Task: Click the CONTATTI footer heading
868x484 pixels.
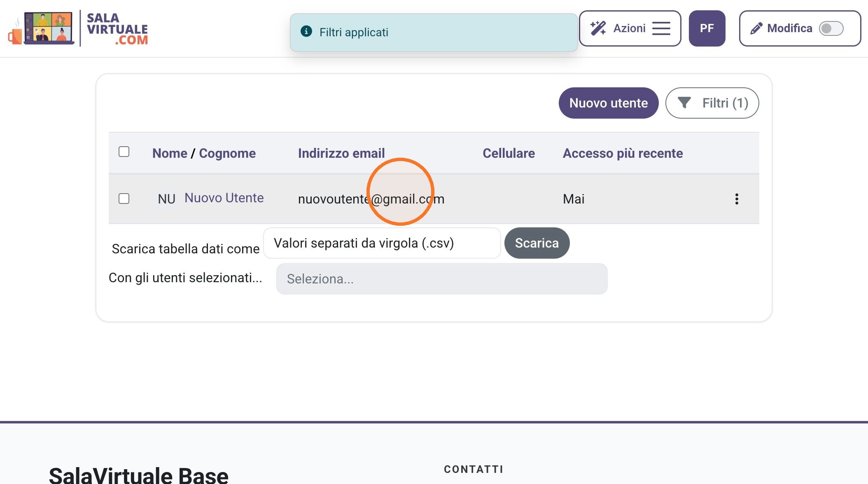Action: (474, 469)
